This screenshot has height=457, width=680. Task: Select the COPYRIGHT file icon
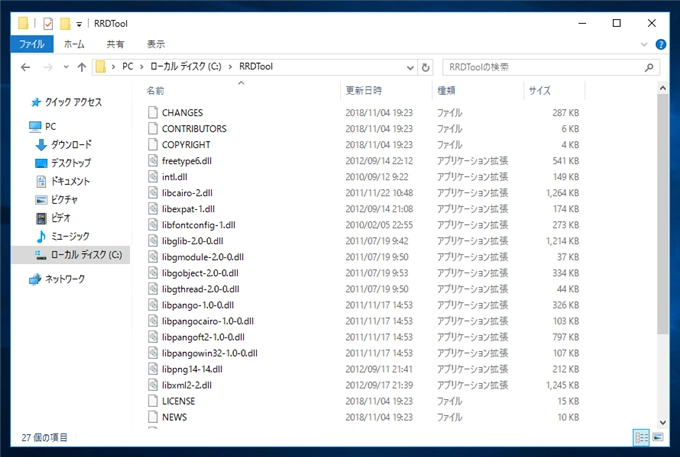point(153,145)
